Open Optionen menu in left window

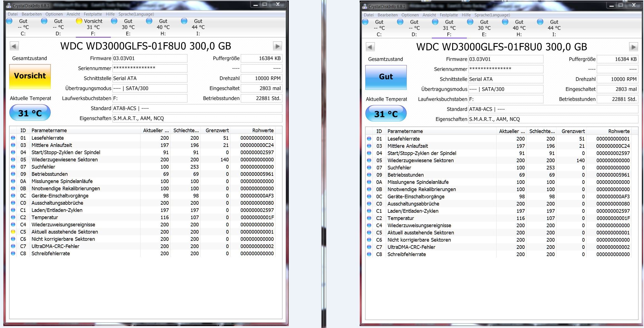(x=54, y=14)
